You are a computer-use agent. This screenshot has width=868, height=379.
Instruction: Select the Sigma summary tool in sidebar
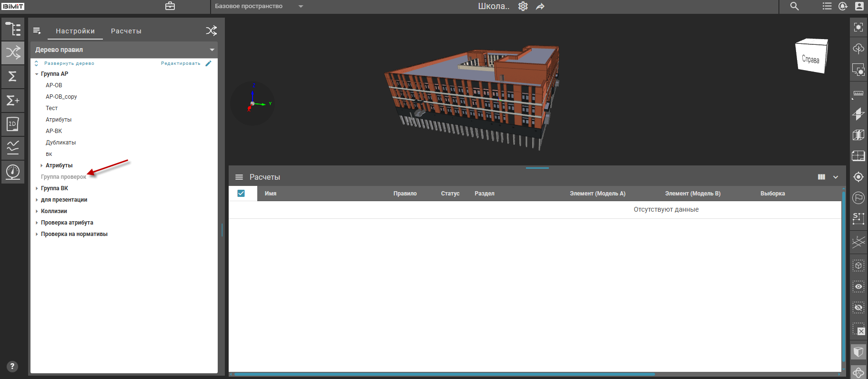(x=13, y=76)
